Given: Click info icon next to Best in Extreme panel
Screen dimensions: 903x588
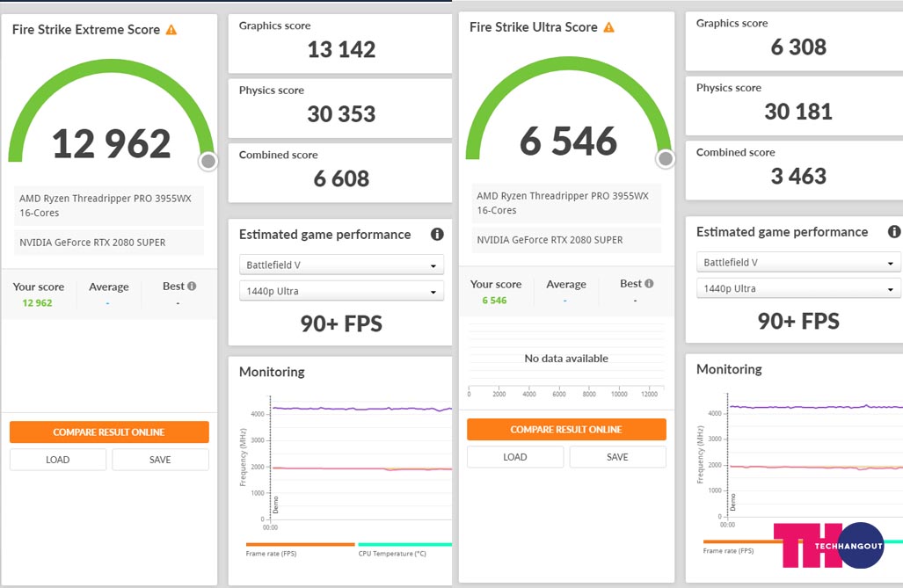Looking at the screenshot, I should pyautogui.click(x=192, y=286).
